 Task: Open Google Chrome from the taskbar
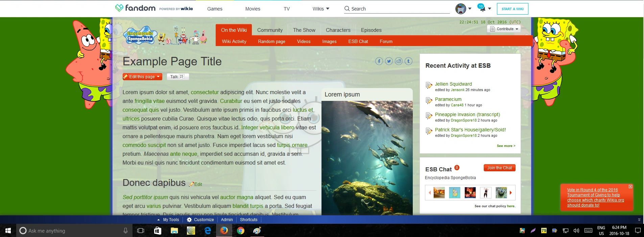[x=240, y=231]
